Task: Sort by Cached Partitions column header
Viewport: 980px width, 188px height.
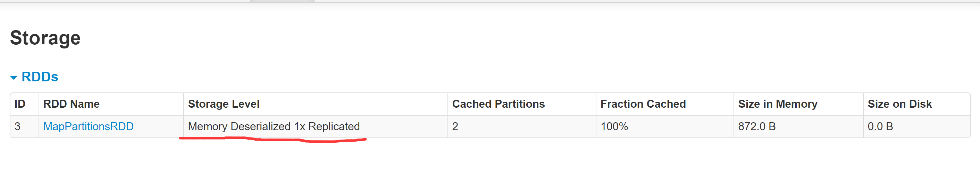Action: coord(499,104)
